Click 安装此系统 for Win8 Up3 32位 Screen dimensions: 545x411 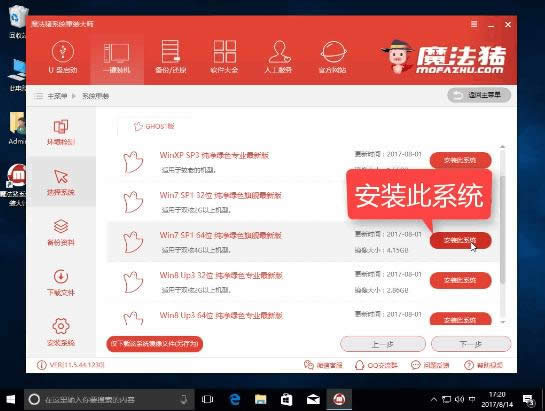tap(460, 280)
